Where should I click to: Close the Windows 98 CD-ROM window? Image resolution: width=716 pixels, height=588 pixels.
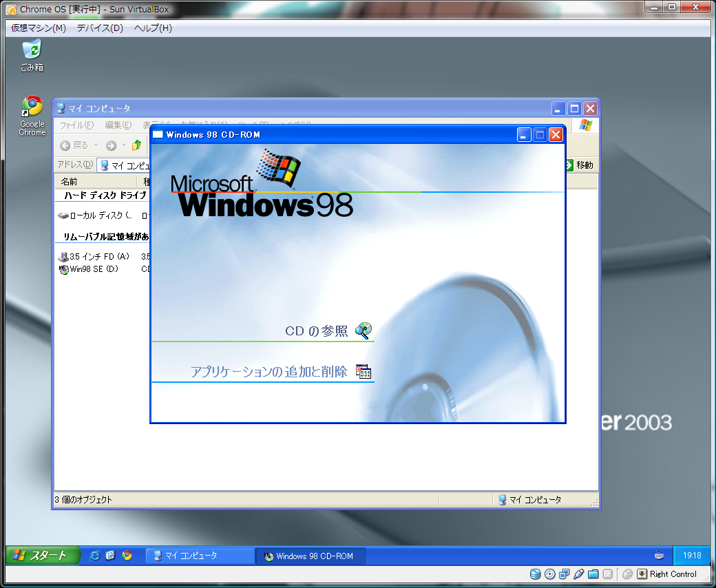point(556,135)
